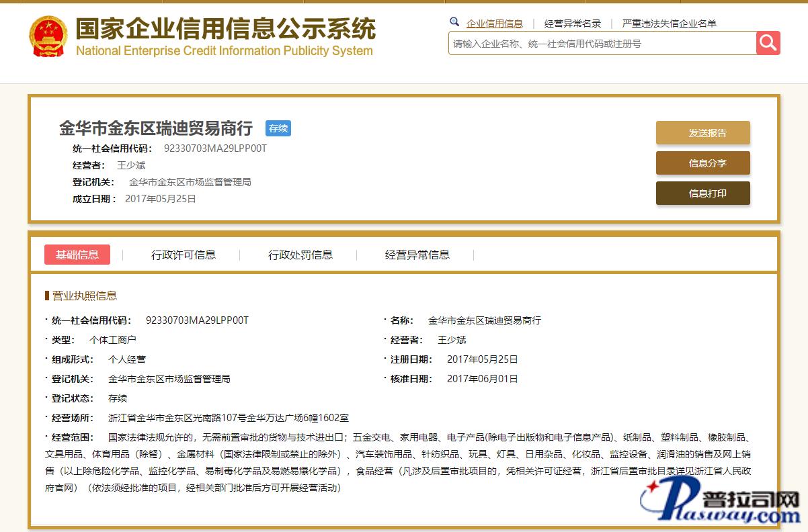Open the 经营异常信息 tab
Screen dimensions: 808x532
coord(417,255)
